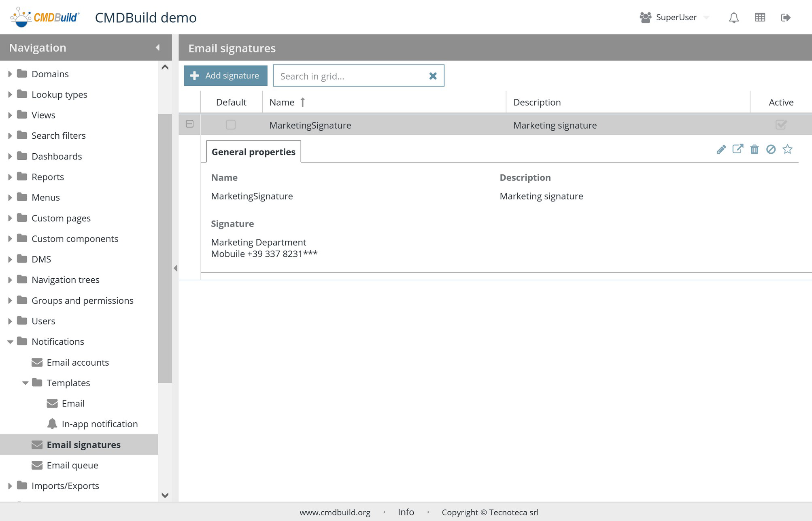Click the edit pencil icon for the signature
The height and width of the screenshot is (521, 812).
(x=721, y=150)
